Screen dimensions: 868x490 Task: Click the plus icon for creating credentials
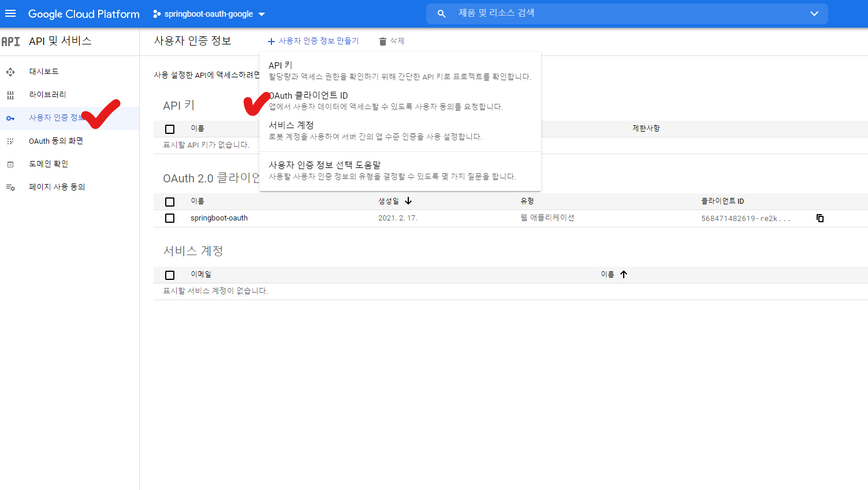coord(271,41)
